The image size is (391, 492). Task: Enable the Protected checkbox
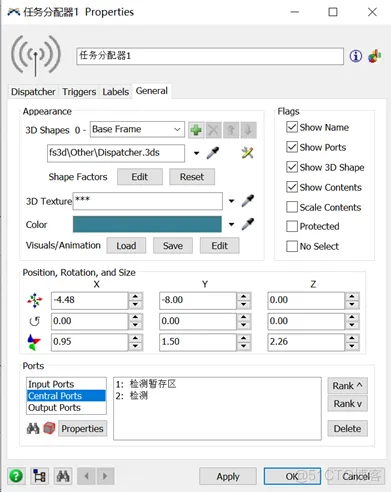coord(292,226)
